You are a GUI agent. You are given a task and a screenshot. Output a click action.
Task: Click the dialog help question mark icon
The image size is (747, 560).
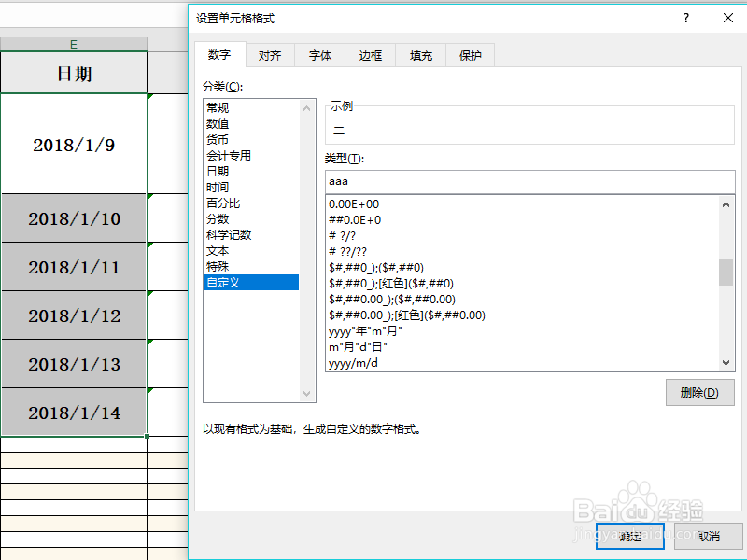coord(685,18)
